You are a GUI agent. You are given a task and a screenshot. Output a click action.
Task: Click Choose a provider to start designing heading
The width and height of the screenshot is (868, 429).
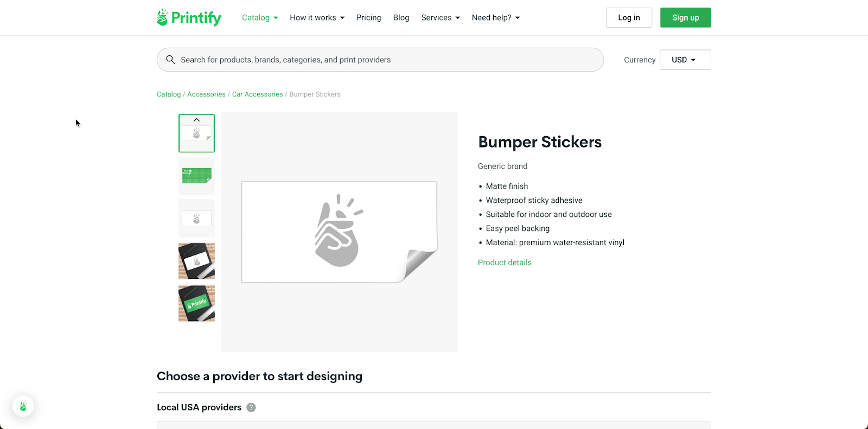[x=259, y=376]
